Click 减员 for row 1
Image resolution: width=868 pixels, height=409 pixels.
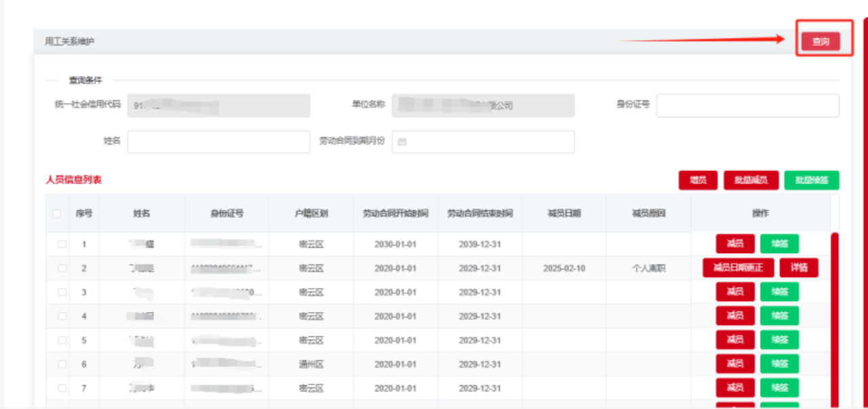[x=735, y=244]
